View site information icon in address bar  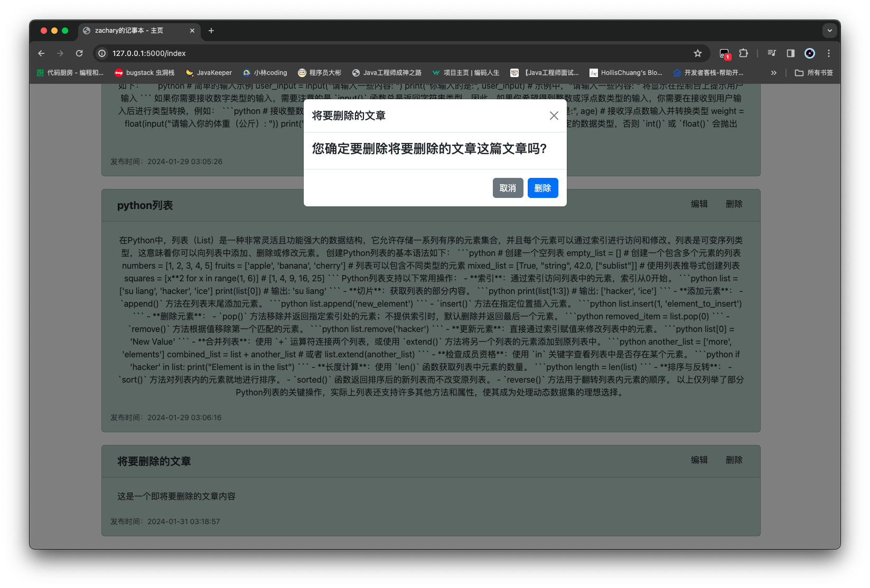[102, 53]
